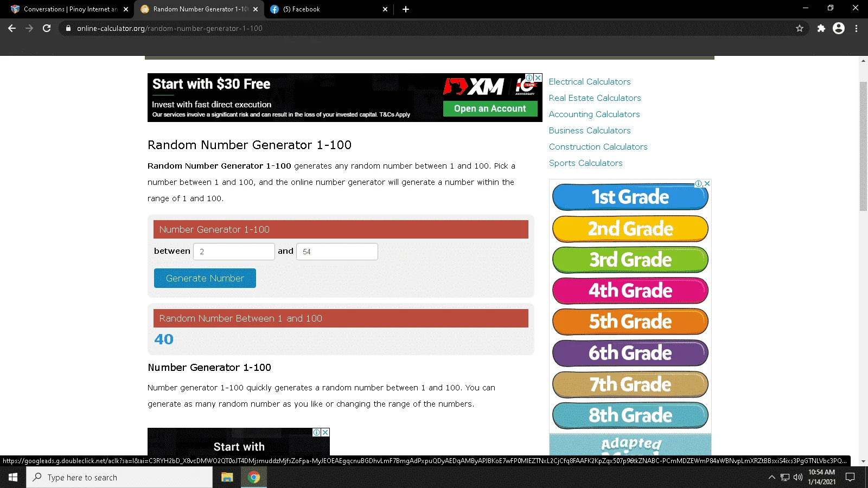Click the Number Generator 1-100 red header

341,229
